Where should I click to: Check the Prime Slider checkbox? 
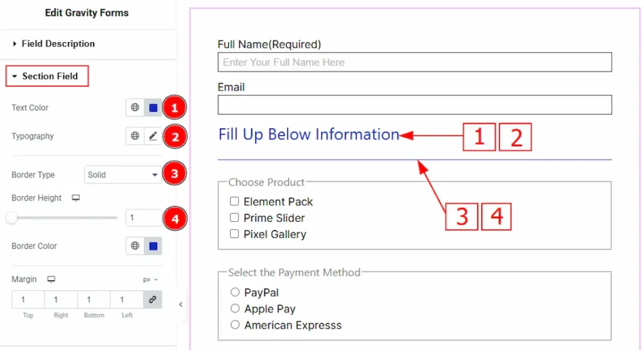pos(235,218)
